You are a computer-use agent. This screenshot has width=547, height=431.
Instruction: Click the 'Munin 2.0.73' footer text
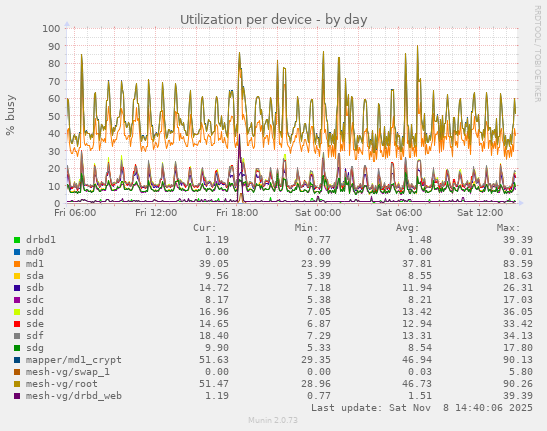click(x=273, y=420)
